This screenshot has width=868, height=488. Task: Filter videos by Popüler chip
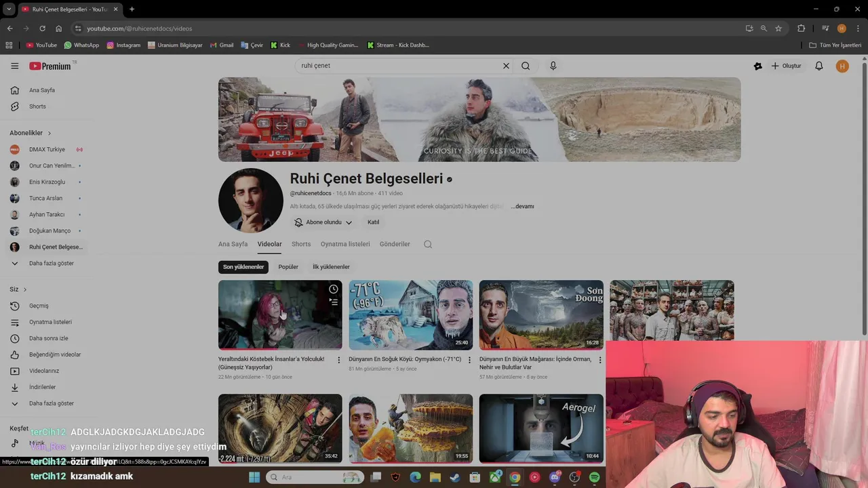288,267
